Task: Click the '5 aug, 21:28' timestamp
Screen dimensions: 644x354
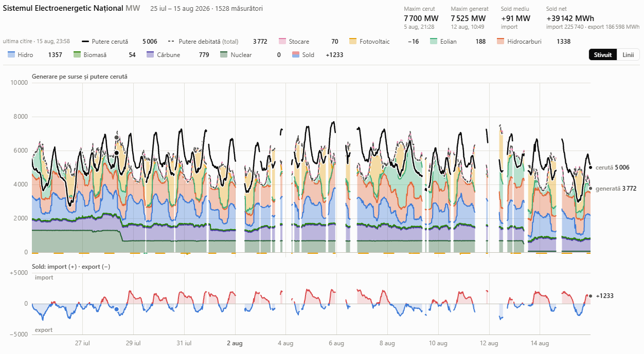Action: (x=419, y=27)
